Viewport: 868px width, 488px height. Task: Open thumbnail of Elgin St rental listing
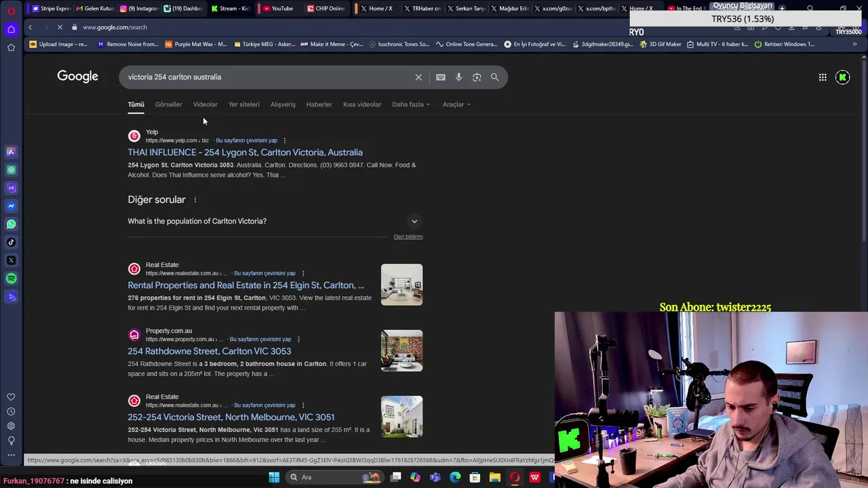(401, 285)
